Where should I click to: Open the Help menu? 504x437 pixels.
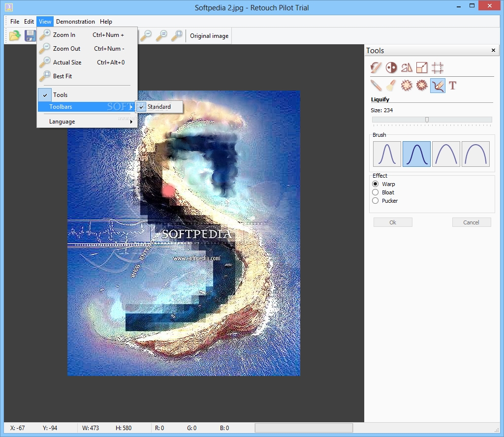pos(106,22)
